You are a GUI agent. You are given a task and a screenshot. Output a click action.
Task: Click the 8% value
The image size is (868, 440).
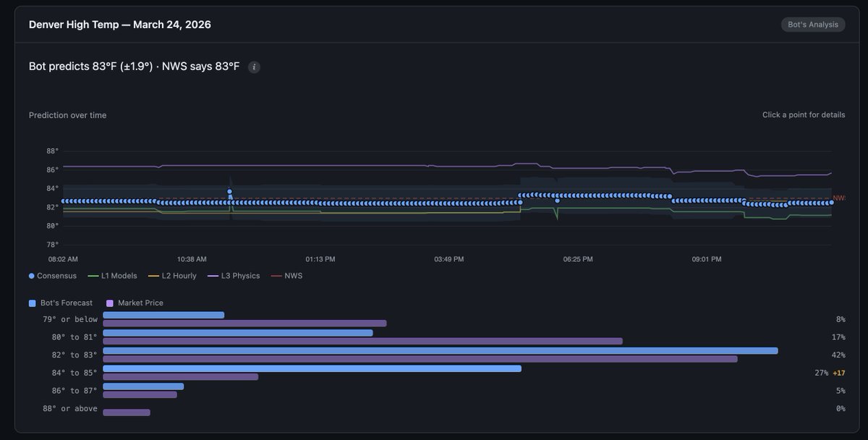(841, 319)
